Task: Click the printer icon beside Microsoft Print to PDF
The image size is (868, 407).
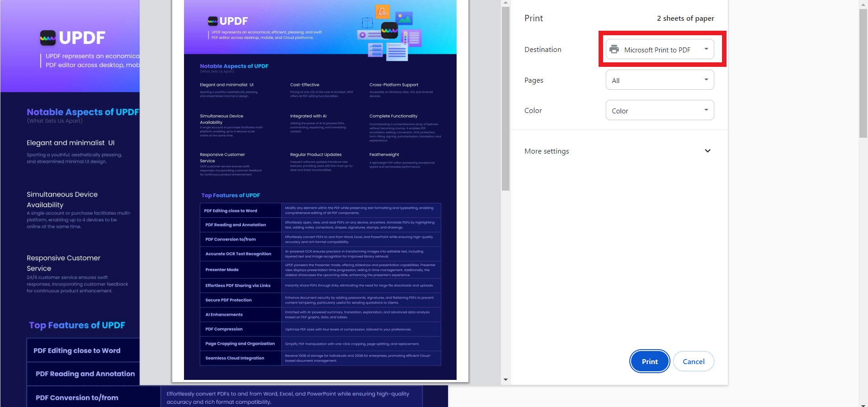Action: [x=615, y=50]
